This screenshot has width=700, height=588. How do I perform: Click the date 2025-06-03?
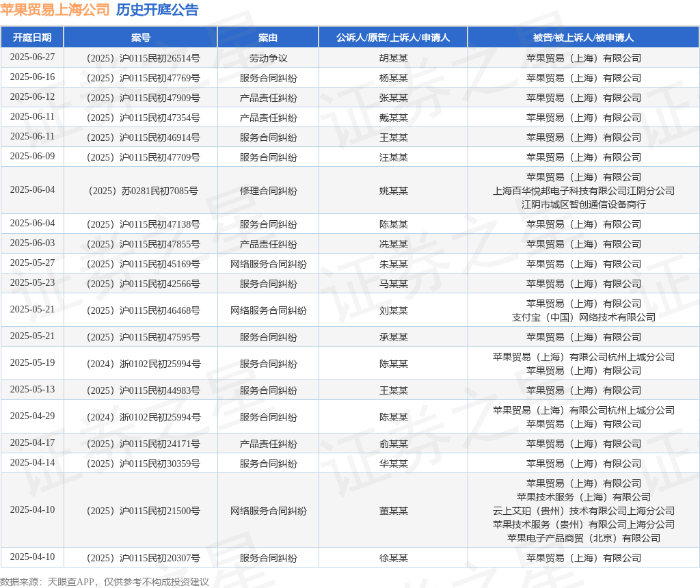coord(33,243)
